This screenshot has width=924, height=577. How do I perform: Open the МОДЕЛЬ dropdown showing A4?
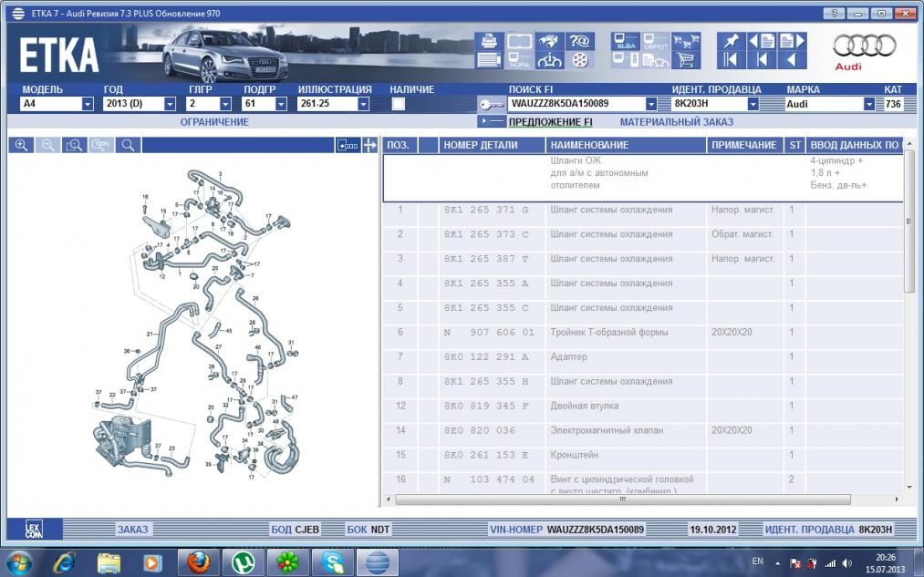(x=88, y=104)
